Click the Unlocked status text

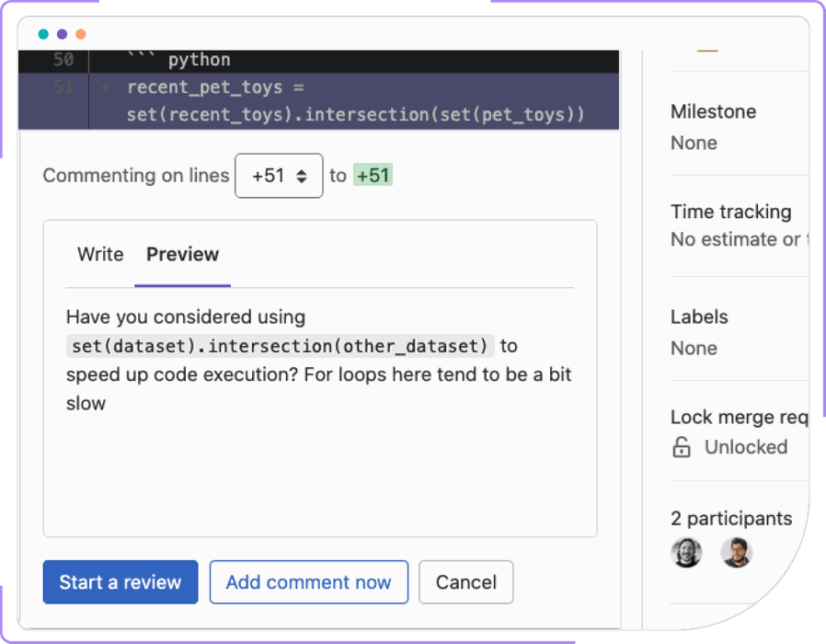(x=746, y=447)
